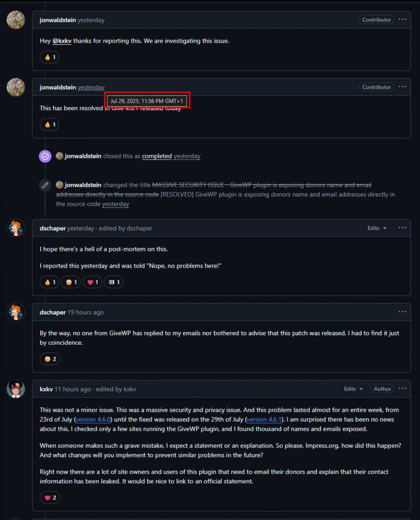Click the Author badge on kxkv's comment
Image resolution: width=420 pixels, height=520 pixels.
382,389
